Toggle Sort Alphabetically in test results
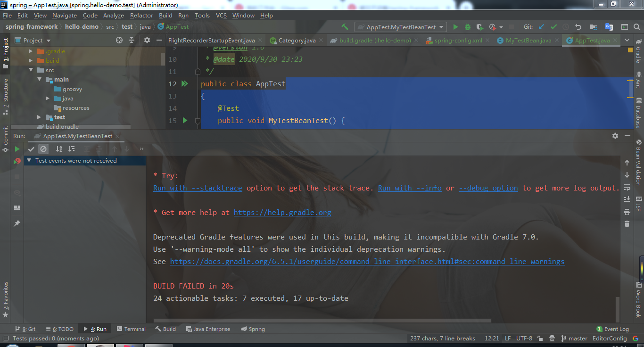 (59, 149)
